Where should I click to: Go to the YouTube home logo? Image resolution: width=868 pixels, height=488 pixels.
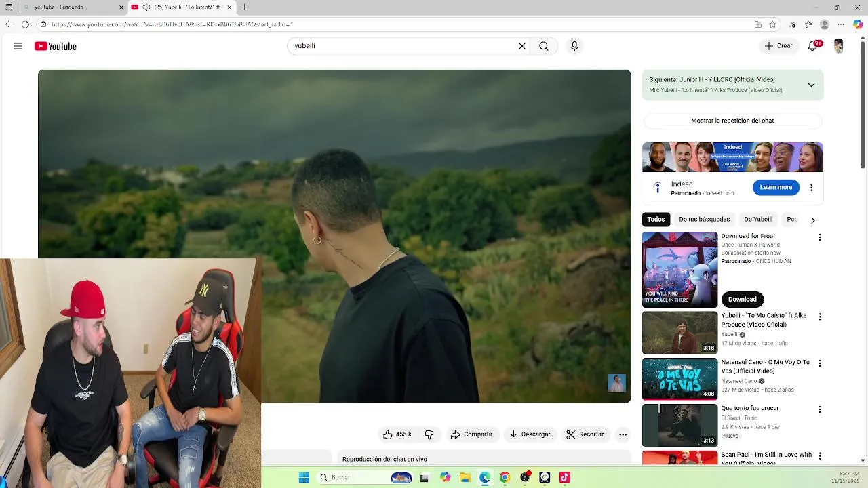pos(56,46)
